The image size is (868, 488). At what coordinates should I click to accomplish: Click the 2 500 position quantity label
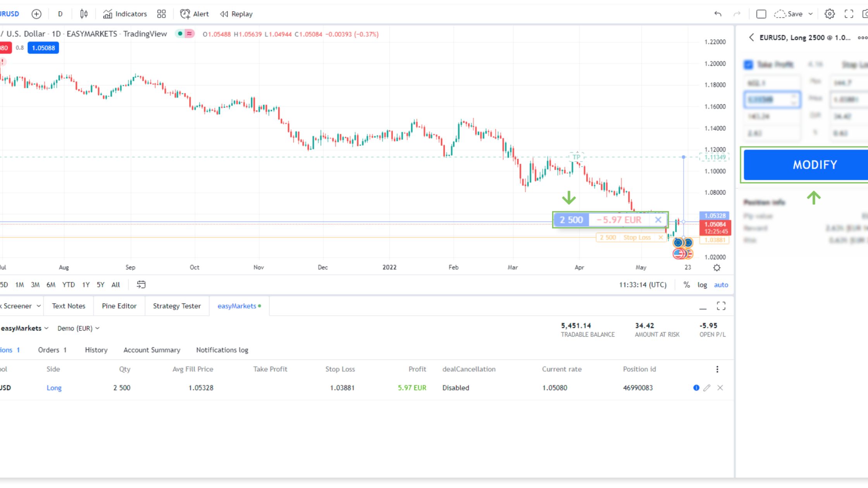coord(571,220)
